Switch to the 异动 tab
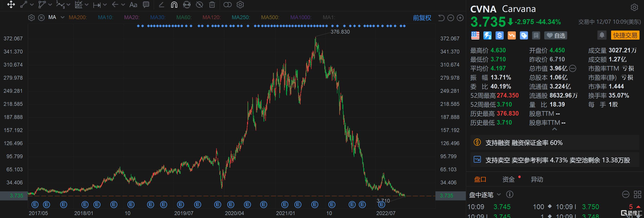Image resolution: width=644 pixels, height=218 pixels. (537, 179)
